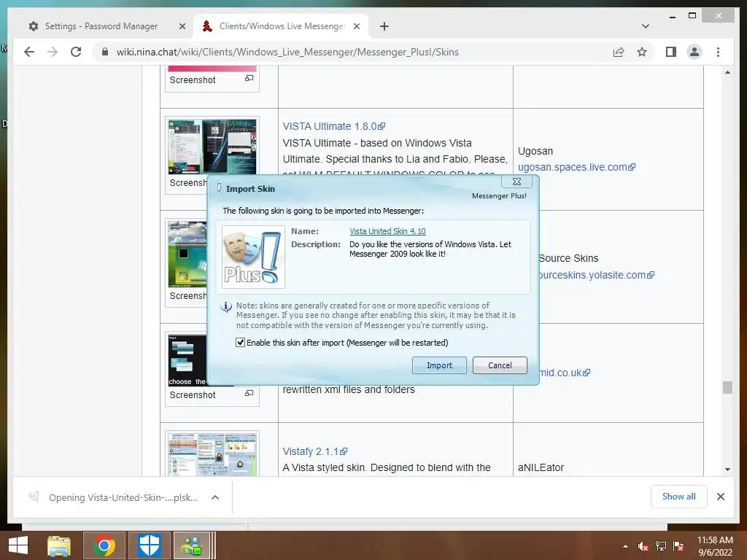Click the aNILEator author text
The image size is (747, 560).
[541, 467]
